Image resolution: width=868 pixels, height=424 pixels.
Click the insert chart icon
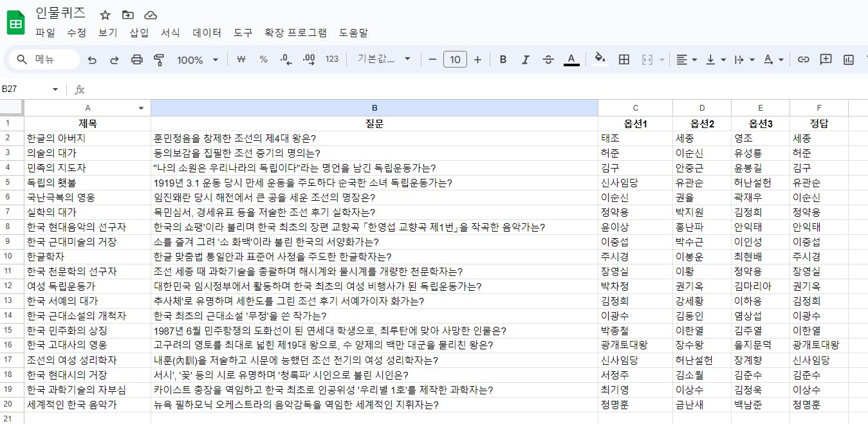coord(849,60)
